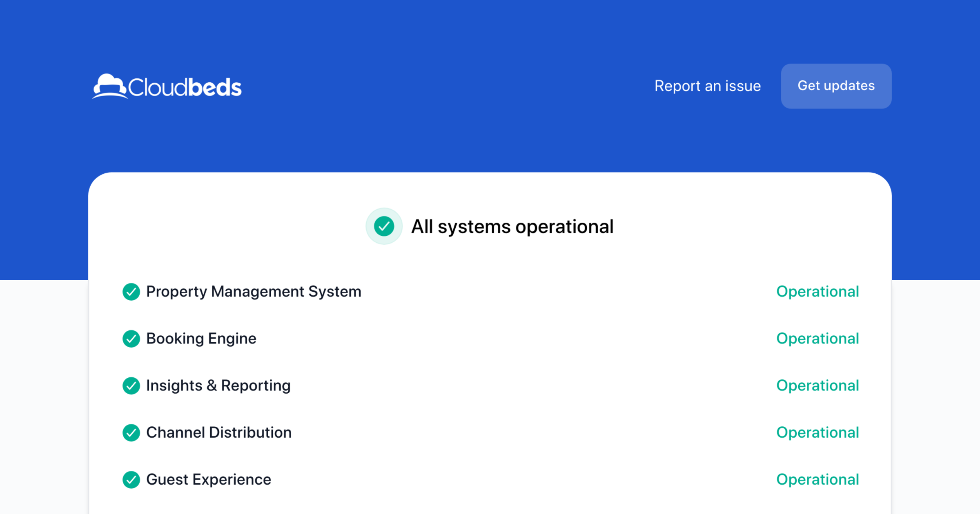Click the Guest Experience checkmark icon
The width and height of the screenshot is (980, 514).
coord(131,480)
